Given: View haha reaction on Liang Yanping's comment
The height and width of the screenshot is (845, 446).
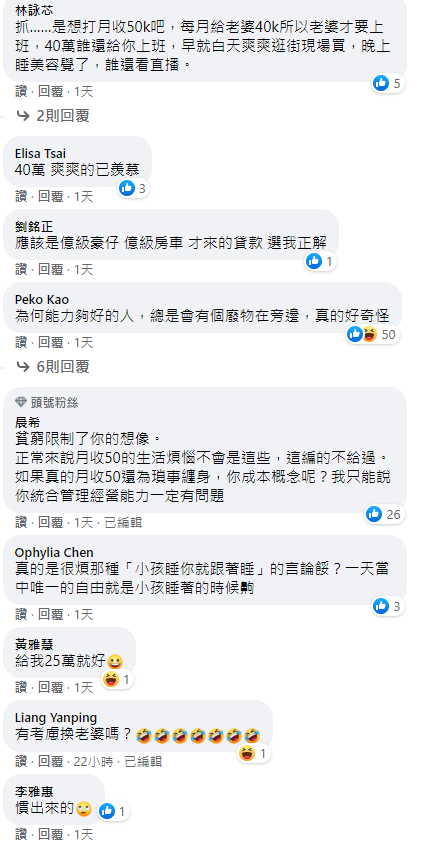Looking at the screenshot, I should (x=254, y=753).
